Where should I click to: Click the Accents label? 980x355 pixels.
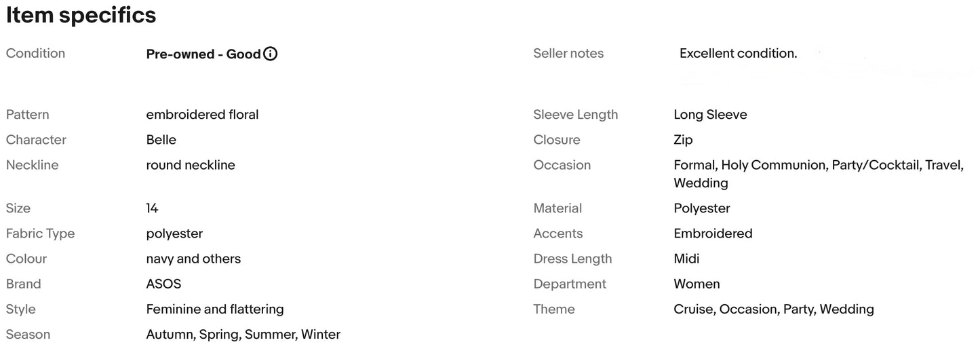tap(557, 233)
